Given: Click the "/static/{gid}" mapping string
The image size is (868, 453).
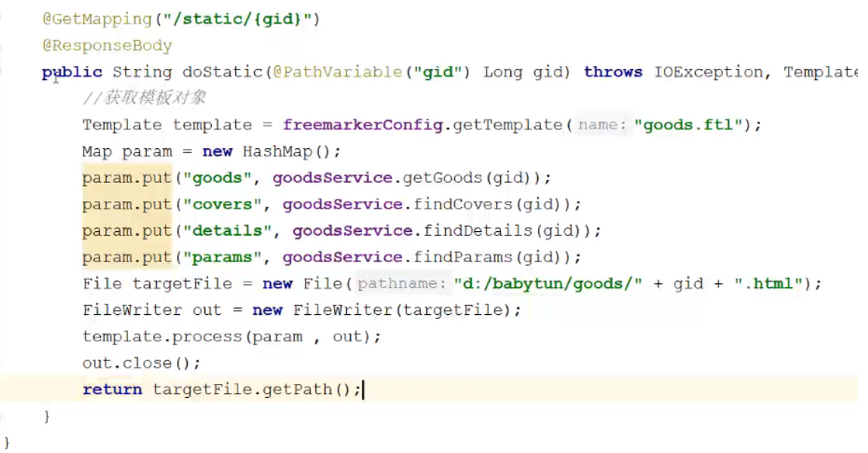Looking at the screenshot, I should 237,19.
